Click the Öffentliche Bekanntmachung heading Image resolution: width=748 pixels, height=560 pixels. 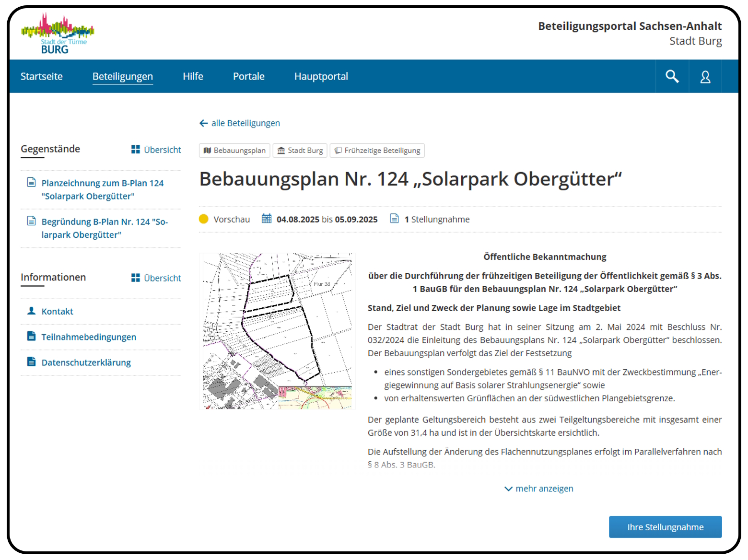click(545, 257)
